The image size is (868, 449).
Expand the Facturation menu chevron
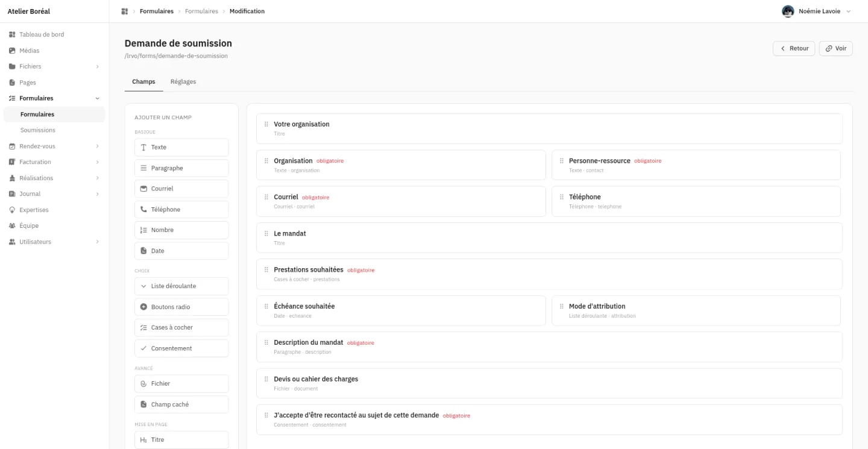(98, 162)
